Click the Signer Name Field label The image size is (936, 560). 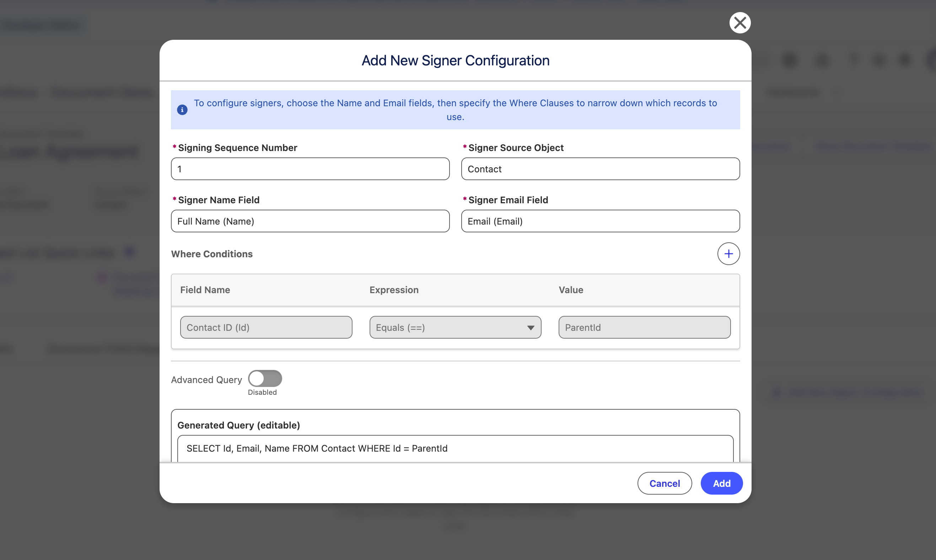[219, 200]
